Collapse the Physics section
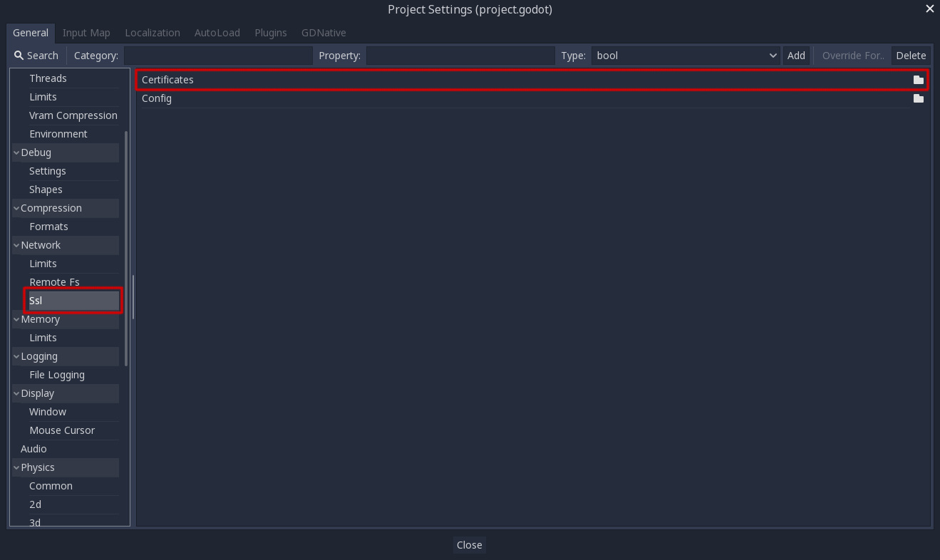 [x=16, y=467]
